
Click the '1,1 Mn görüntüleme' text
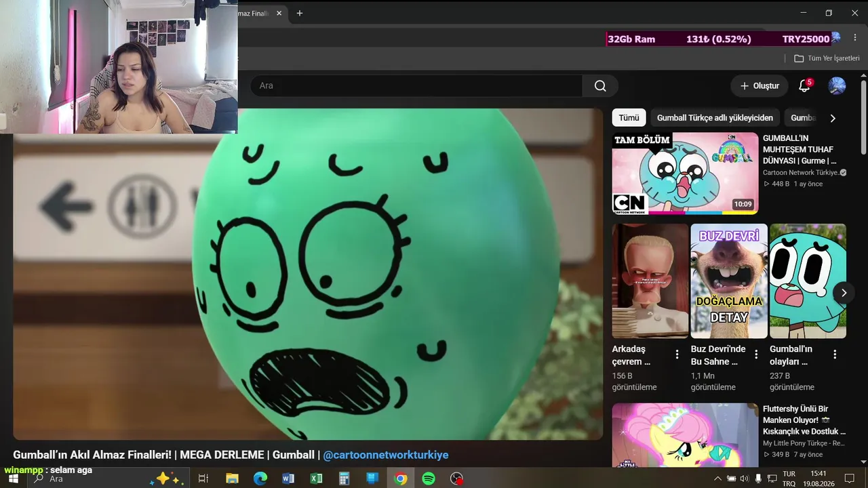(713, 382)
